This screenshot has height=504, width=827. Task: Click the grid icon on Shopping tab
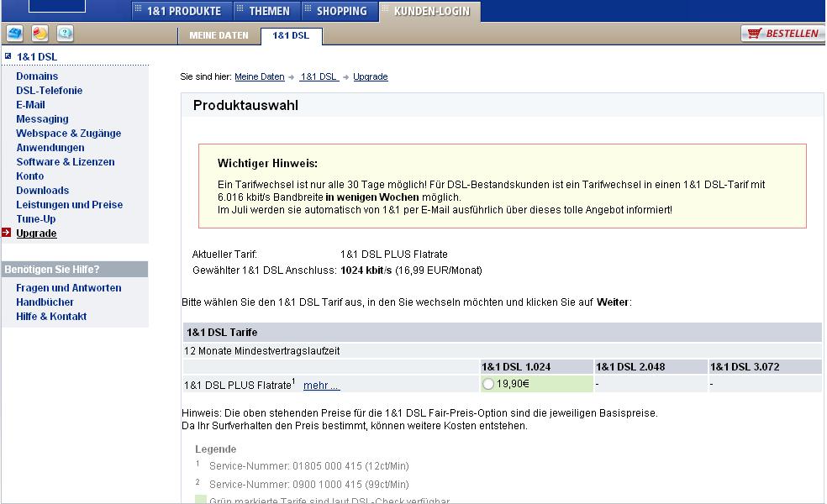[308, 8]
